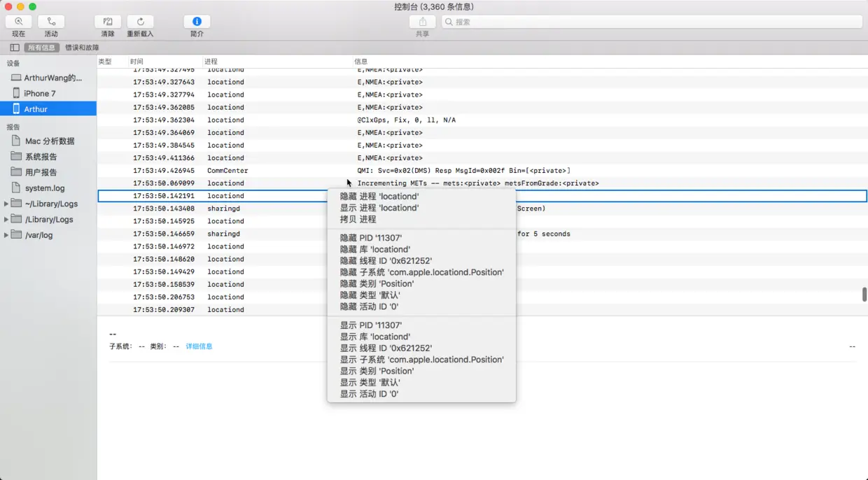Select locationd row at 17:53:49.384545
The image size is (868, 480).
click(482, 145)
